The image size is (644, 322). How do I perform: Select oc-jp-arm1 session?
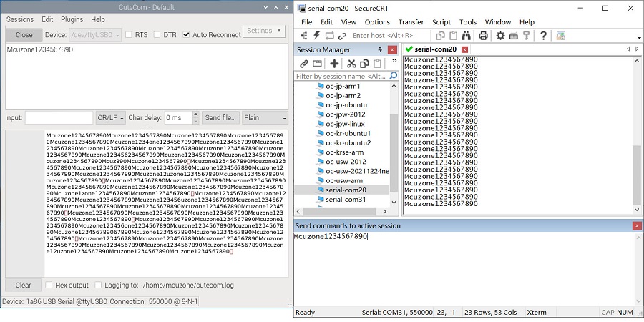[x=342, y=87]
